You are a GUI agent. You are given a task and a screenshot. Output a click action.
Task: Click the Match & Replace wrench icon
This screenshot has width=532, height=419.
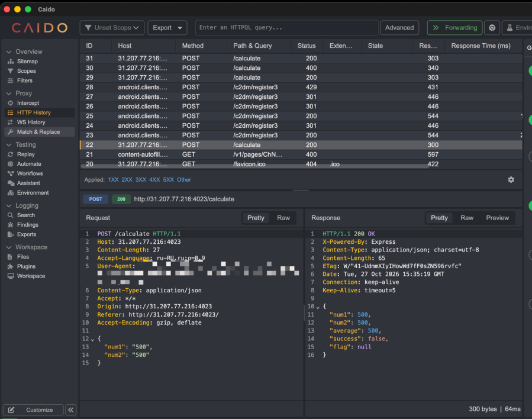[x=11, y=132]
